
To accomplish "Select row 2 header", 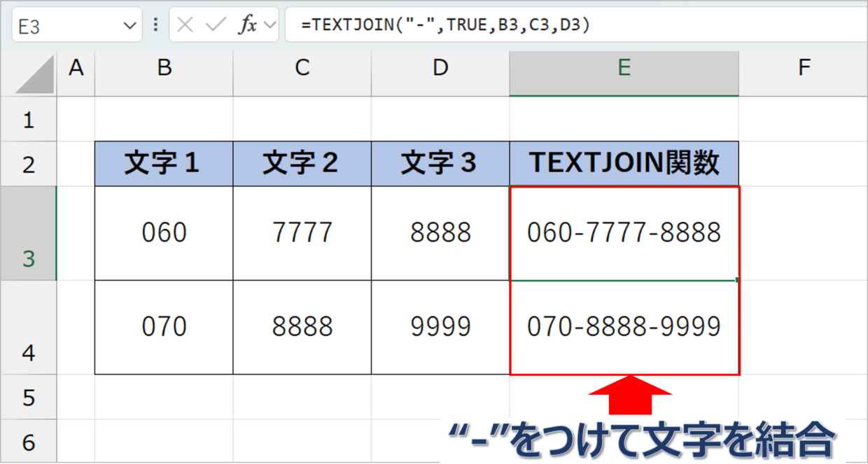I will click(28, 164).
